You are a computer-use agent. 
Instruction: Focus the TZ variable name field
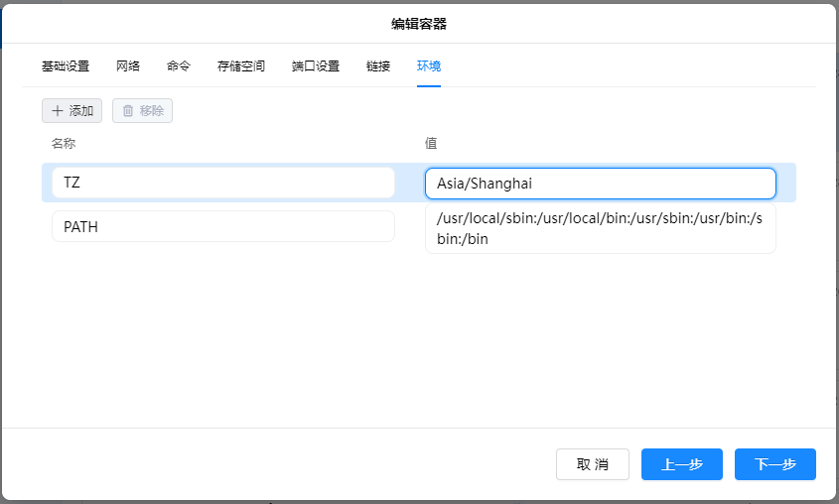(x=222, y=183)
